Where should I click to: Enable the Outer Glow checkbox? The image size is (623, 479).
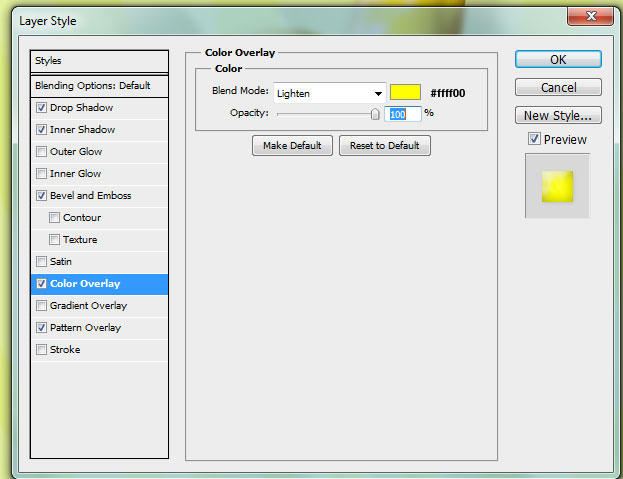pos(41,152)
